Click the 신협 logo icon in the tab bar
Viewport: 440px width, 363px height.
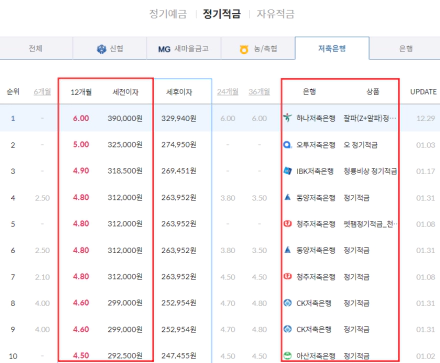101,49
